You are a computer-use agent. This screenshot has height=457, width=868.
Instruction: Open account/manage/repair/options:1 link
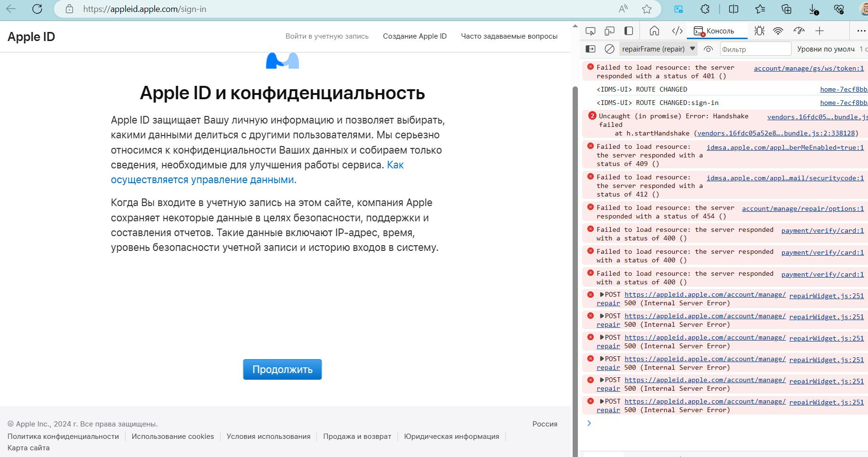(x=803, y=208)
